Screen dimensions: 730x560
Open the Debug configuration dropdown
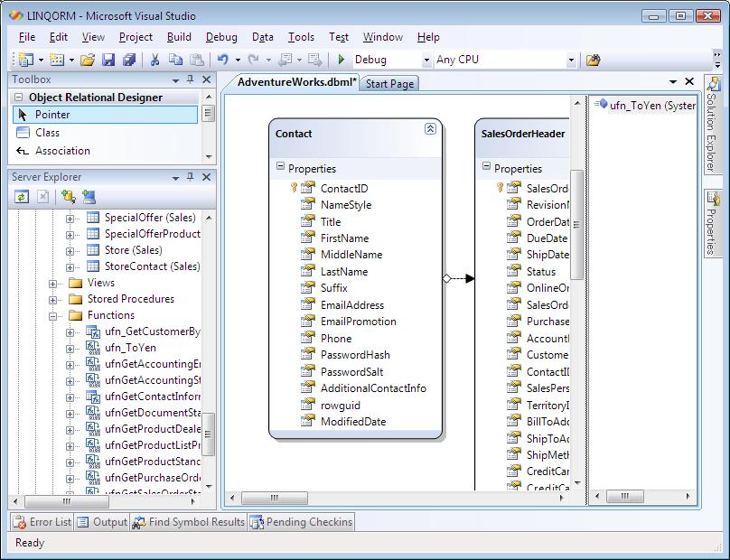(x=426, y=60)
